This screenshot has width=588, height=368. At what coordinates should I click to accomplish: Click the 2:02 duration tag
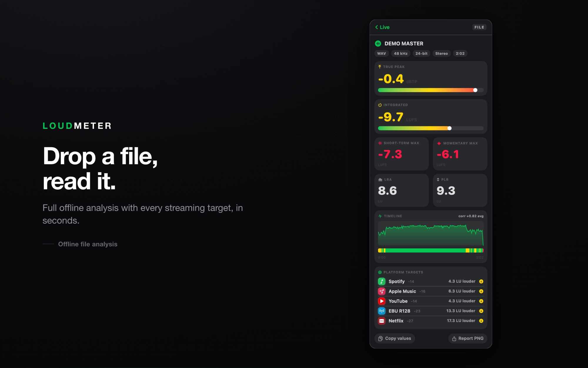(x=460, y=53)
